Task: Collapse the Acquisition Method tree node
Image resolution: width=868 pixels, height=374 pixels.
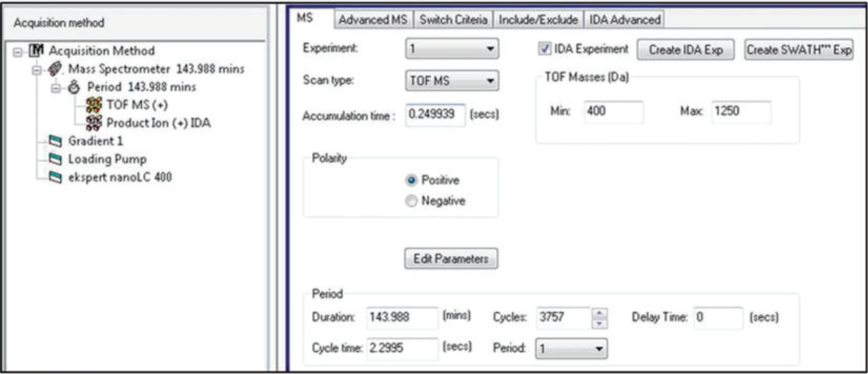Action: click(x=18, y=52)
